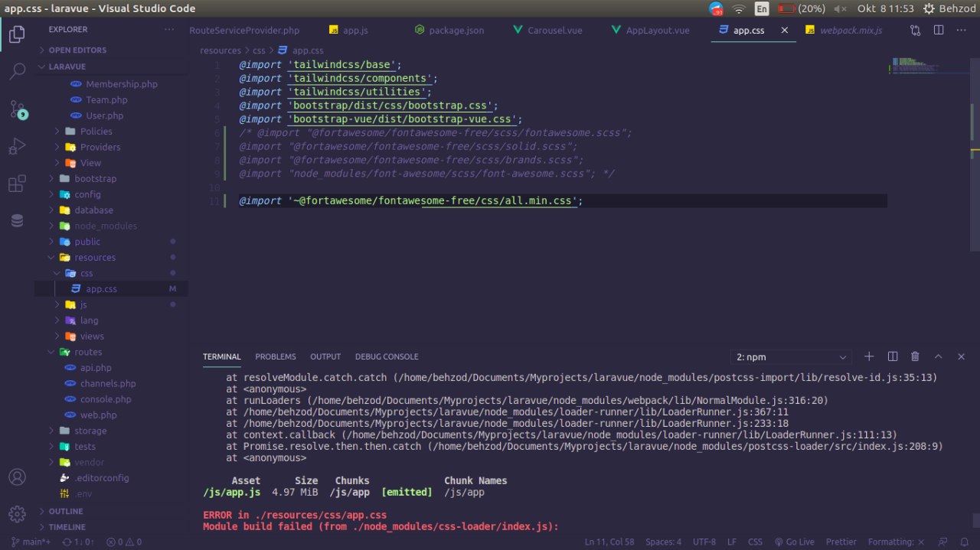This screenshot has height=550, width=980.
Task: Collapse the LARAVUE section
Action: (111, 67)
